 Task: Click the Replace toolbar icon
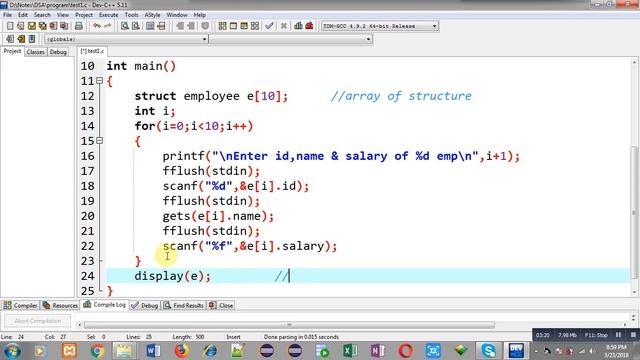point(136,26)
